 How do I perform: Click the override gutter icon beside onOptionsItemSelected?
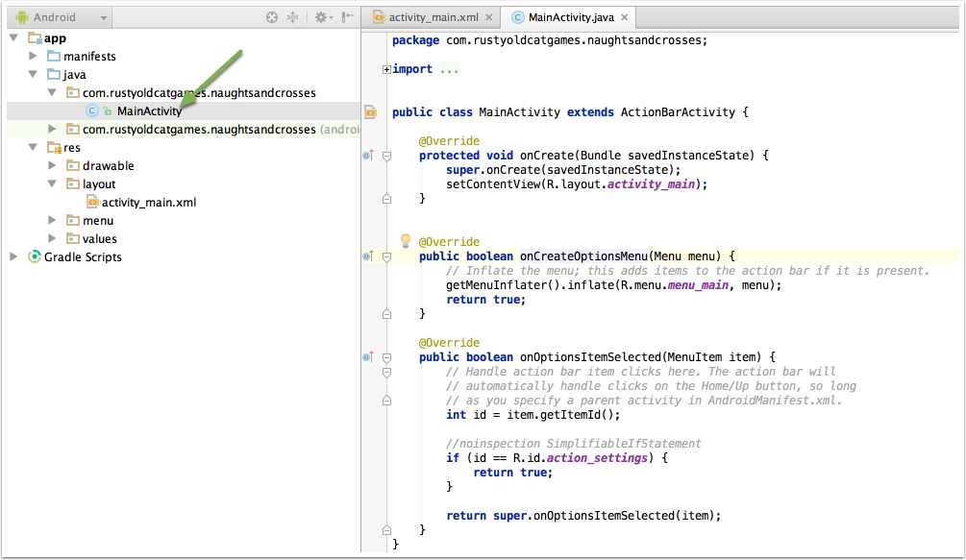click(368, 357)
